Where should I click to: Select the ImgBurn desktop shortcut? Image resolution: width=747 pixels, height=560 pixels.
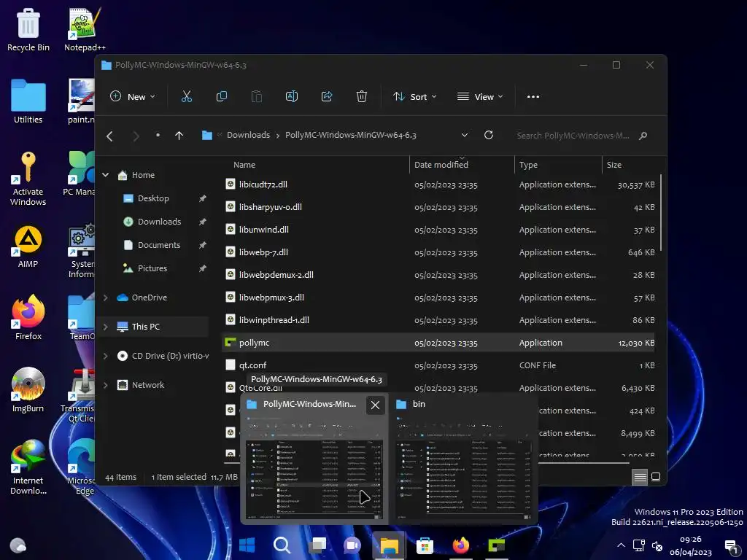point(28,390)
